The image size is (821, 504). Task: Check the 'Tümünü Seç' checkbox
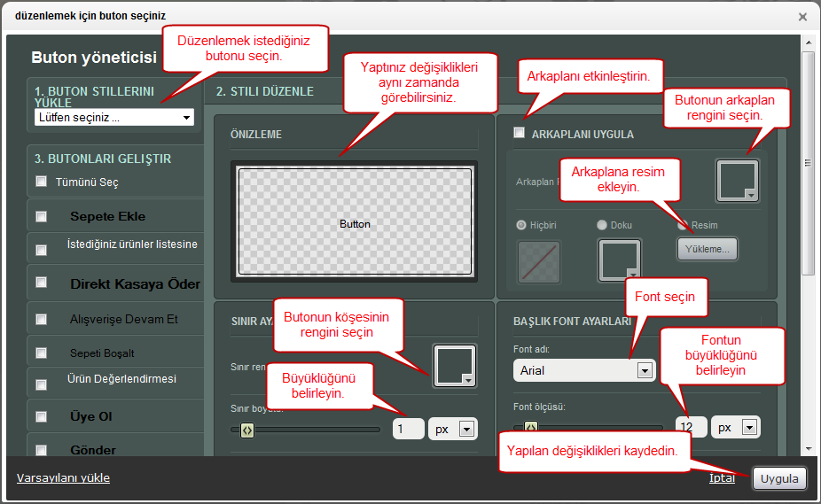[x=41, y=182]
